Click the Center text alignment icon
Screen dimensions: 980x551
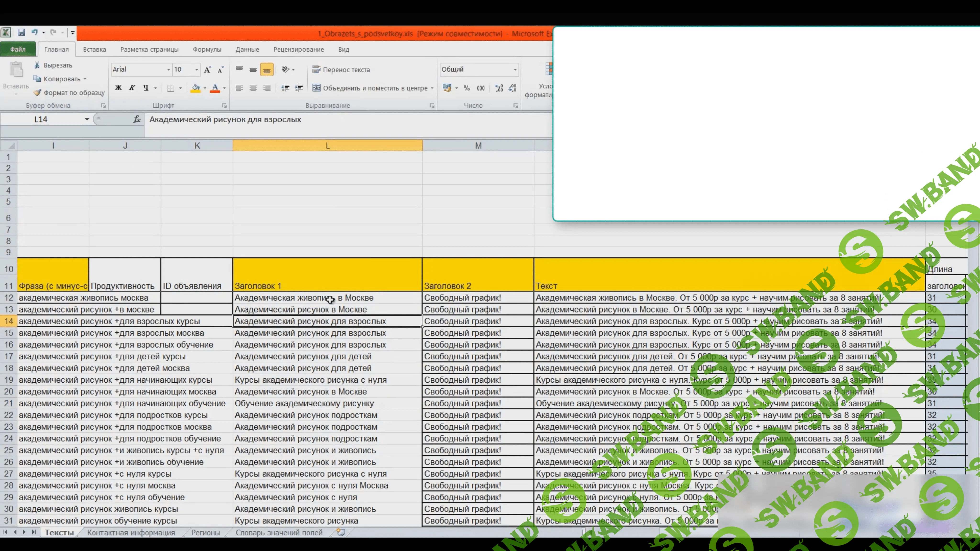[x=253, y=88]
